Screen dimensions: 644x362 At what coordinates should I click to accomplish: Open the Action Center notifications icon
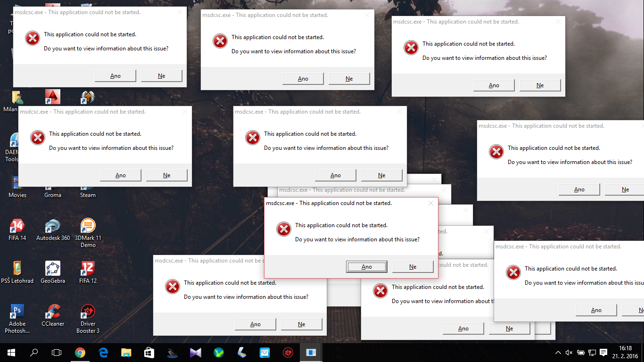click(603, 353)
